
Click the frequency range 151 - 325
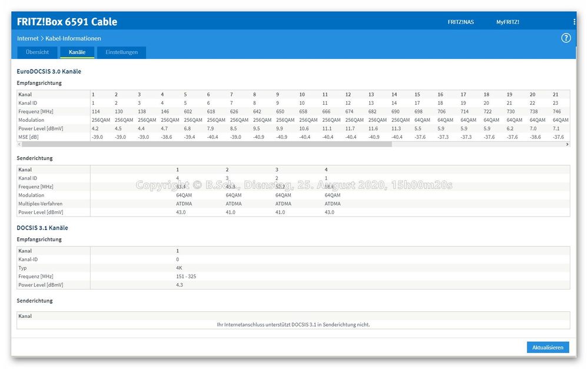tap(186, 277)
